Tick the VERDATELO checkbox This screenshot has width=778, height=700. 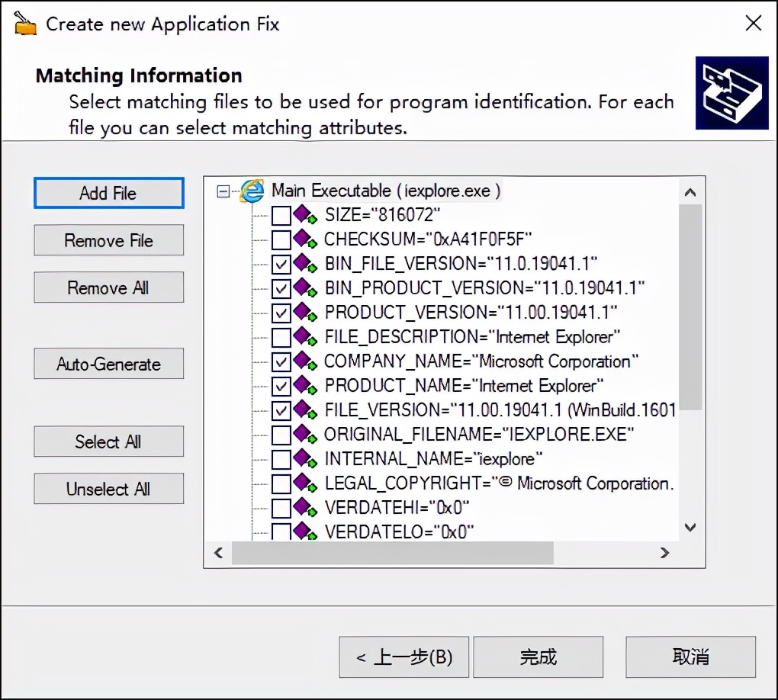(x=281, y=531)
